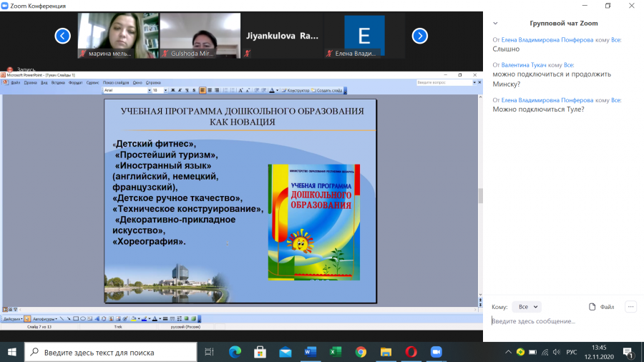Select the Rectangle drawing tool

click(76, 319)
